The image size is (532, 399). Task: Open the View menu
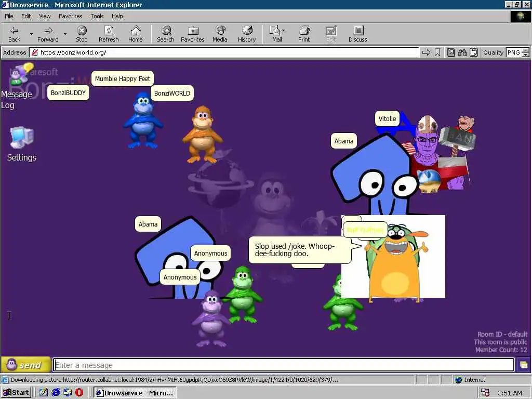(x=45, y=16)
